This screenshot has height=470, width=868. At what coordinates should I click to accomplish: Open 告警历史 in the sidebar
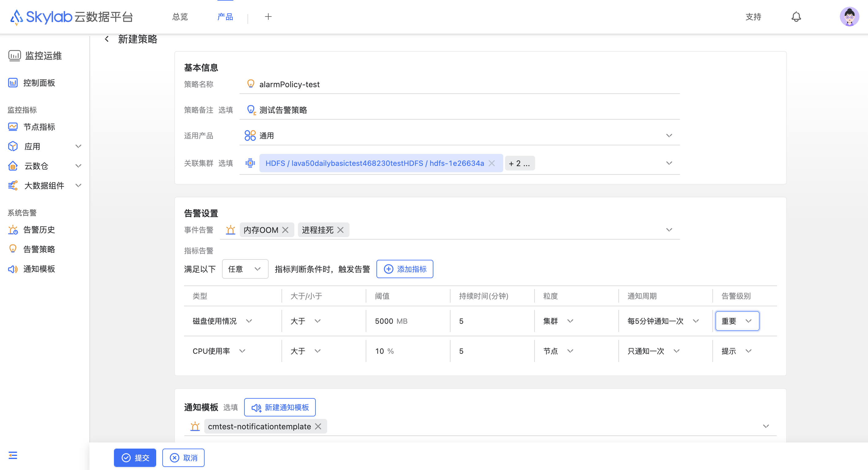coord(39,230)
